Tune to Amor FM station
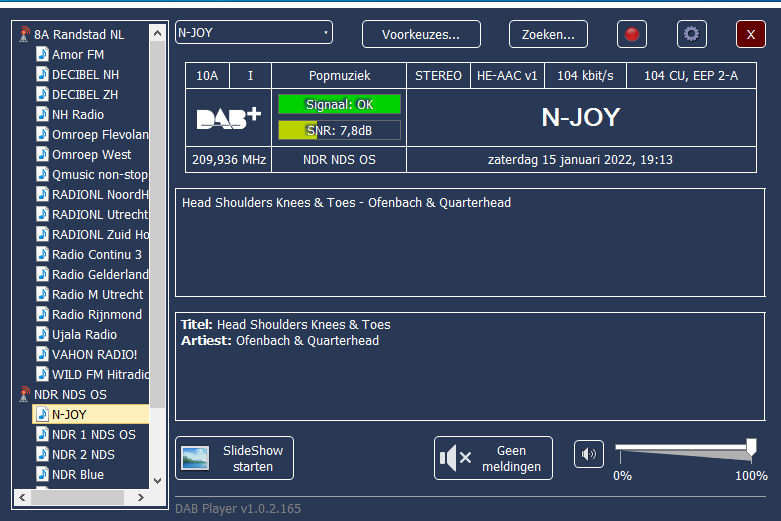The width and height of the screenshot is (781, 521). coord(78,54)
